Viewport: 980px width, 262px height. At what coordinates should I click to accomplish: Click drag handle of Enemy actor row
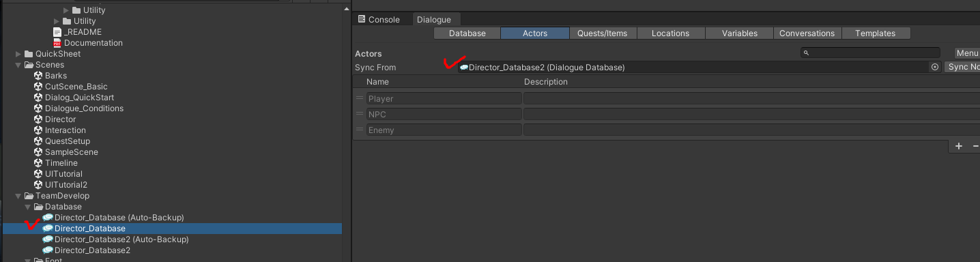click(359, 130)
